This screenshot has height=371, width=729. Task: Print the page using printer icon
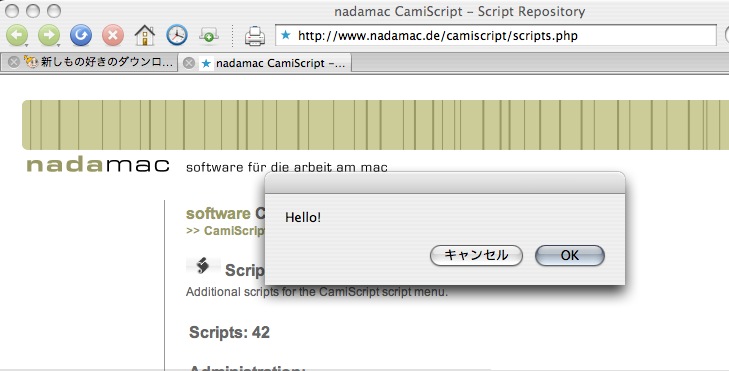255,36
